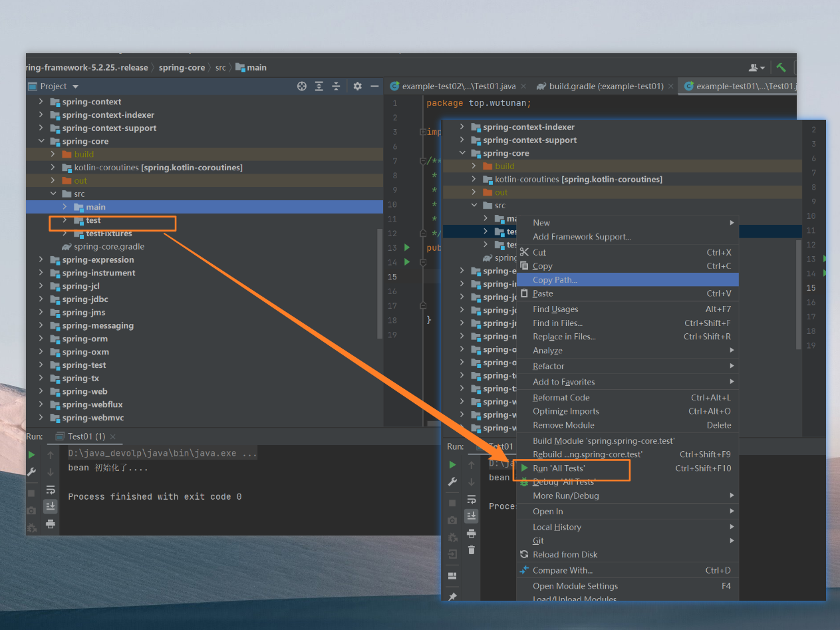Viewport: 840px width, 630px height.
Task: Toggle scroll-to-end in left Run console
Action: tap(51, 507)
